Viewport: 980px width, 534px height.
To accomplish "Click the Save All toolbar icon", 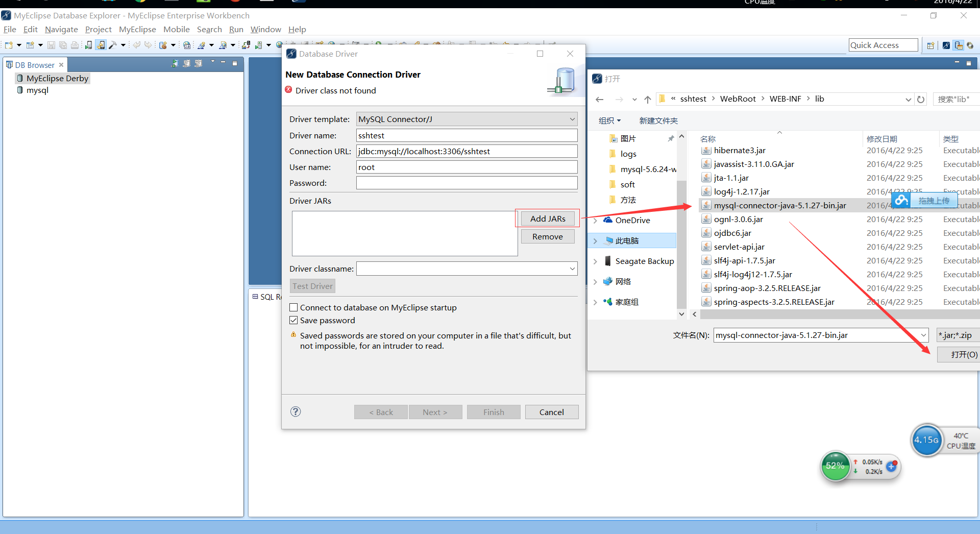I will tap(63, 45).
